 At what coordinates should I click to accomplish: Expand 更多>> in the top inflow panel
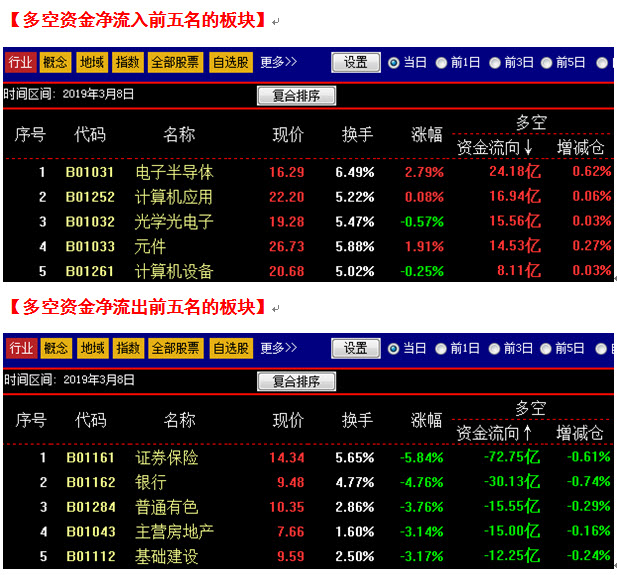point(279,62)
